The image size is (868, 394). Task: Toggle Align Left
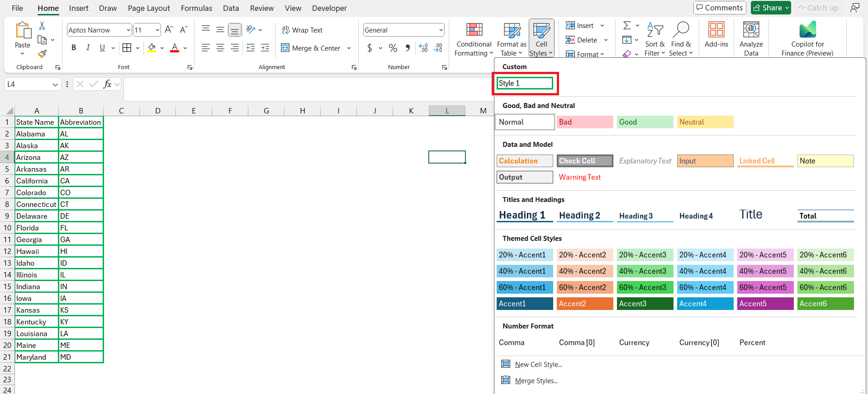click(x=205, y=47)
